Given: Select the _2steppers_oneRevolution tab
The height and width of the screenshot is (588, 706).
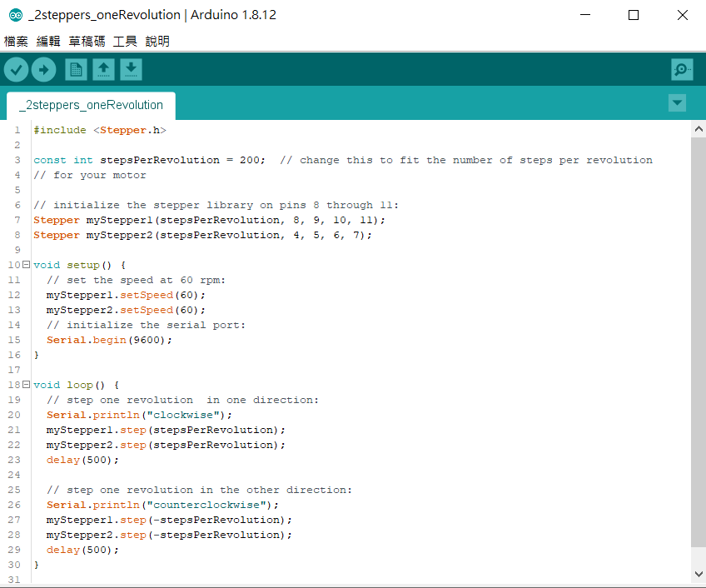Looking at the screenshot, I should [x=91, y=106].
